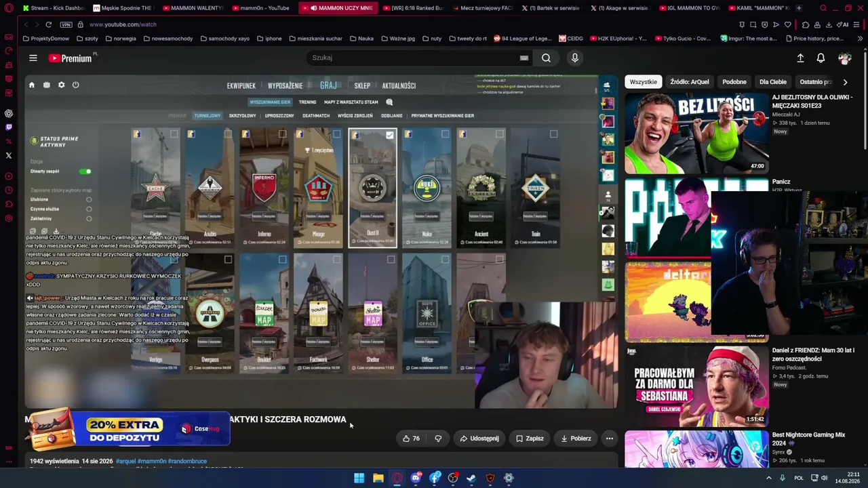This screenshot has width=868, height=488.
Task: Toggle the Ancient map checkbox
Action: click(x=499, y=134)
